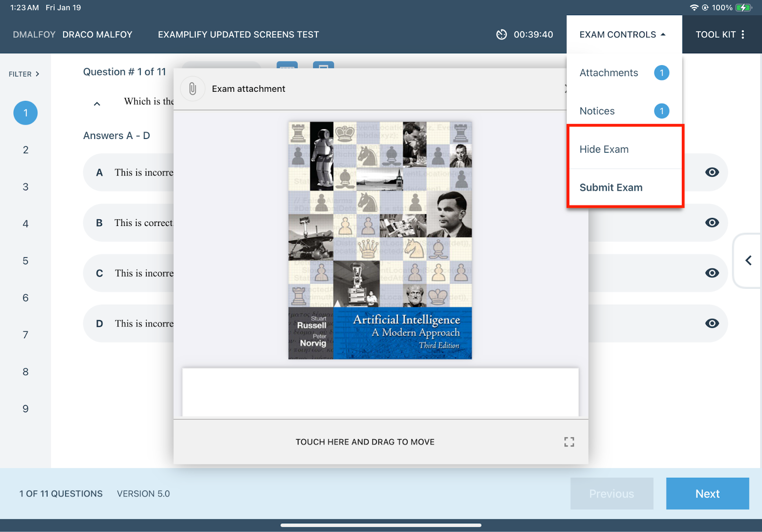Viewport: 762px width, 532px height.
Task: Go to the Next question
Action: (x=707, y=493)
